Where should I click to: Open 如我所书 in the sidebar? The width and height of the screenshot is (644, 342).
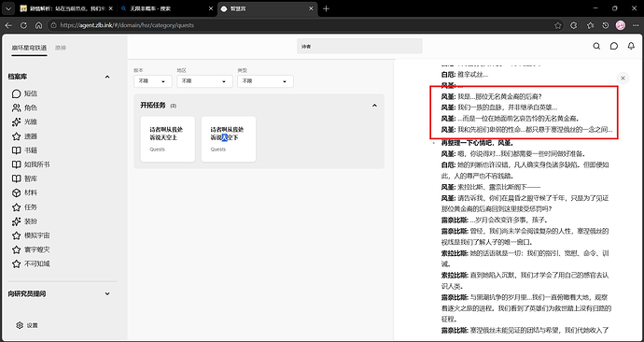point(31,164)
